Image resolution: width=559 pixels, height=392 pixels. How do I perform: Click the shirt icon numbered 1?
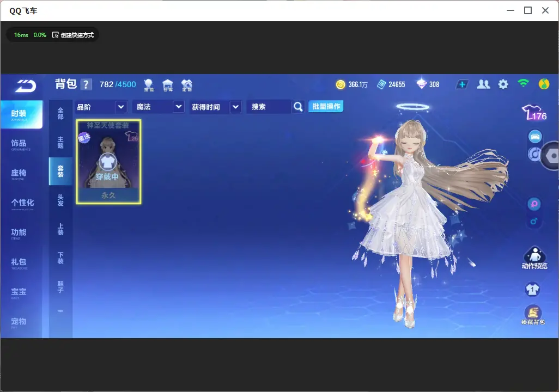(x=533, y=289)
